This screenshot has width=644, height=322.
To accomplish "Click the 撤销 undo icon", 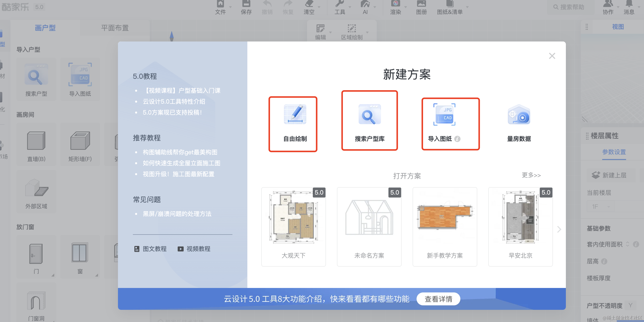I will point(267,3).
